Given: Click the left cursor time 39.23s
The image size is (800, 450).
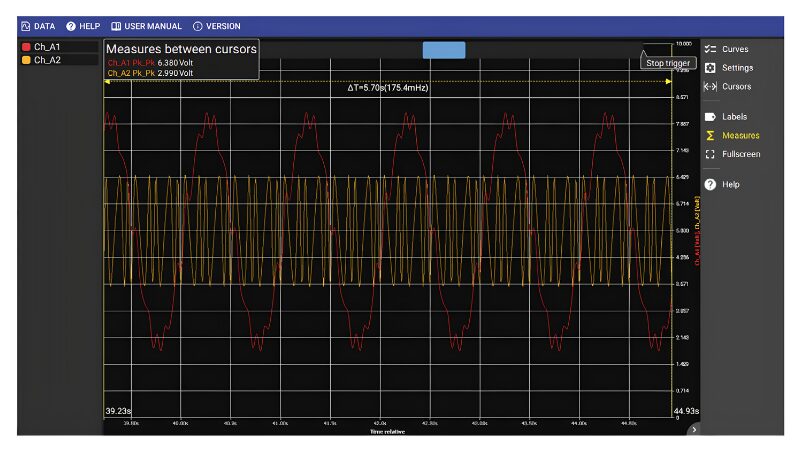Looking at the screenshot, I should (x=118, y=411).
